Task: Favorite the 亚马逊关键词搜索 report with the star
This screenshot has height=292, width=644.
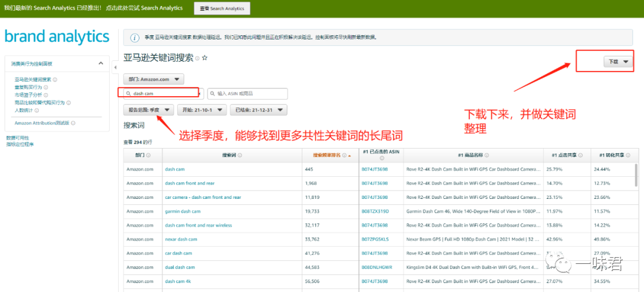Action: tap(205, 58)
